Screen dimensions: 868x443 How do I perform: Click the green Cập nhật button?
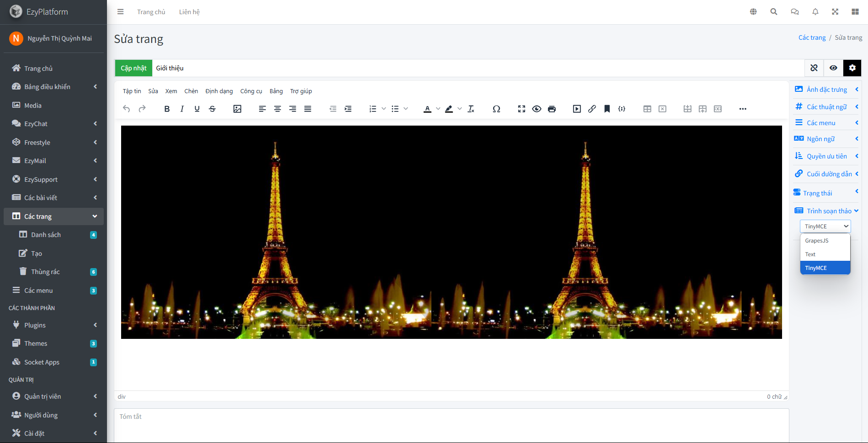point(133,68)
